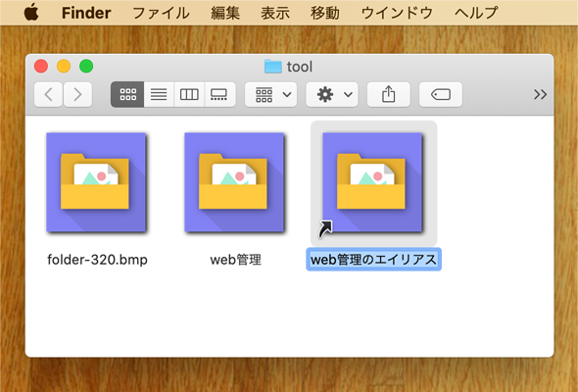Open the Finder menu
This screenshot has height=392, width=578.
click(x=86, y=13)
